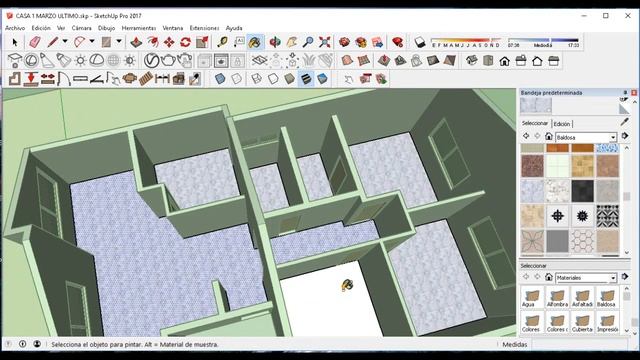Image resolution: width=640 pixels, height=360 pixels.
Task: Select the Line pencil tool
Action: click(53, 42)
